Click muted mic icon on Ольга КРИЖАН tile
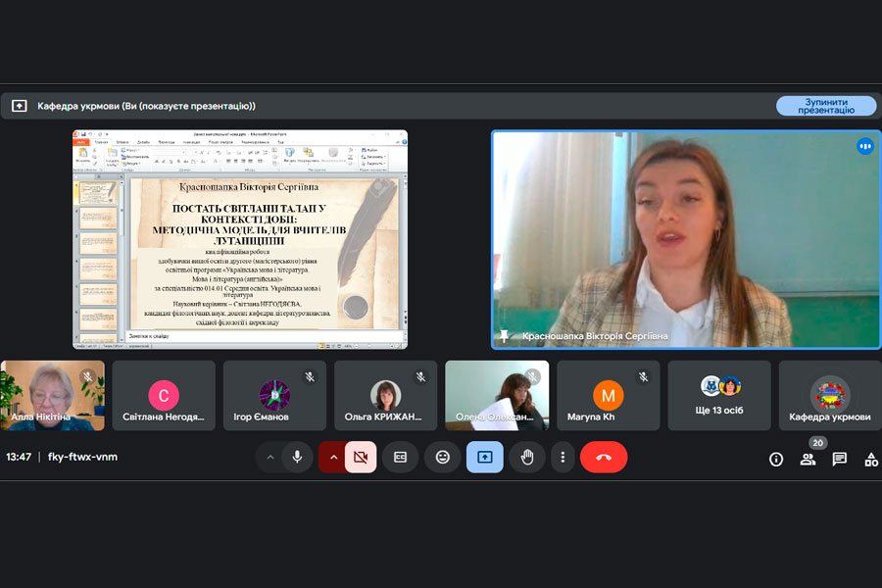 [x=420, y=376]
